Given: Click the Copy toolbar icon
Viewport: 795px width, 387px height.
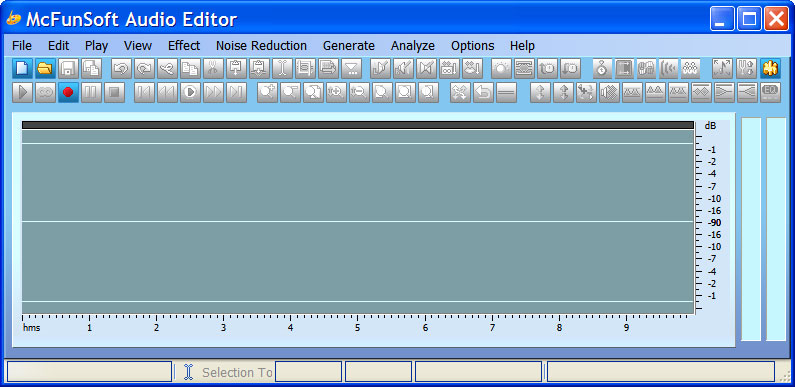Looking at the screenshot, I should [191, 68].
